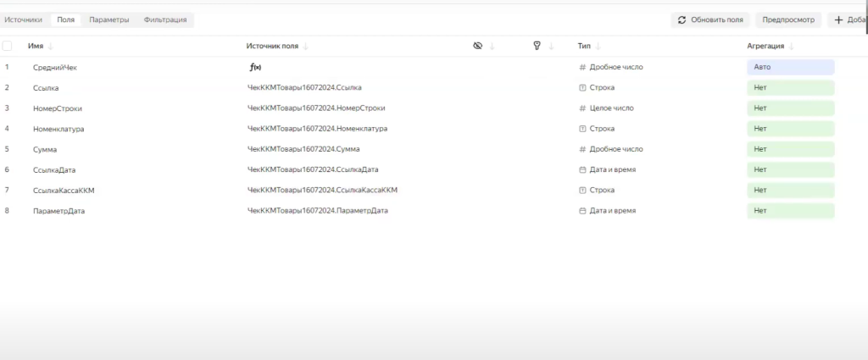
Task: Open Агрегация dropdown for the Сумма row
Action: 790,149
